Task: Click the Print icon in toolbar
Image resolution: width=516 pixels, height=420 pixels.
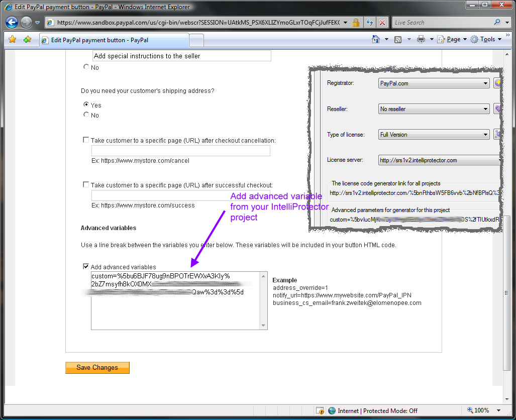Action: 421,39
